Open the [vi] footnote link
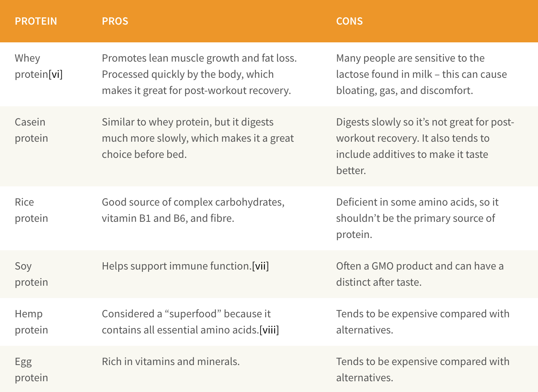The height and width of the screenshot is (392, 538). point(55,74)
